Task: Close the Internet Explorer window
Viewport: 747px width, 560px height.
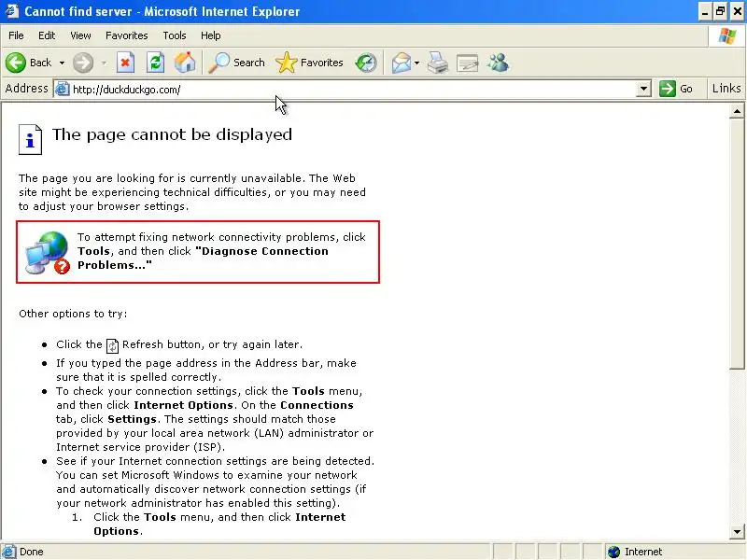Action: click(738, 11)
